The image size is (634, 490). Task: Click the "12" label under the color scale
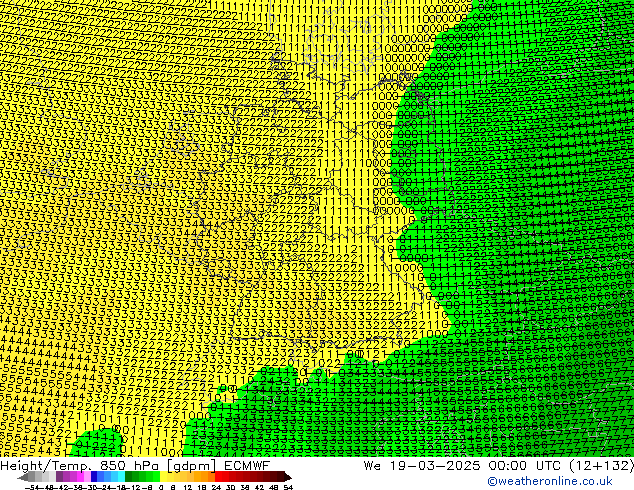pos(188,487)
